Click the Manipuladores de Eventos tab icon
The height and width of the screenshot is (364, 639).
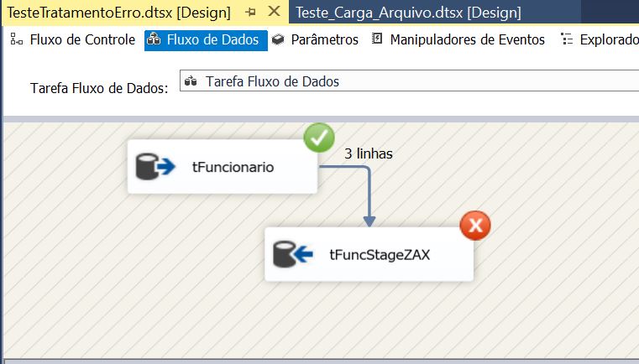377,39
